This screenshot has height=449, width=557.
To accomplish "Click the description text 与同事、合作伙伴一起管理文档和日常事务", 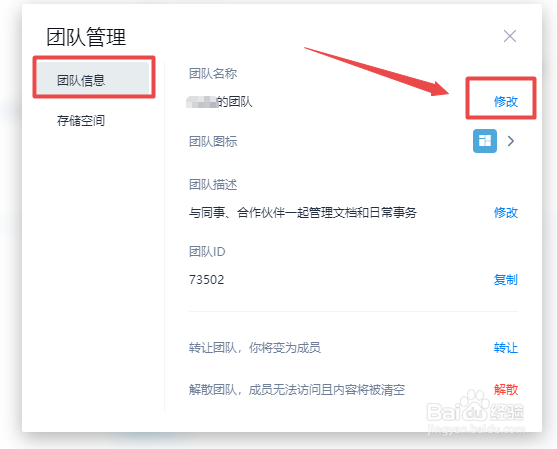I will (303, 213).
